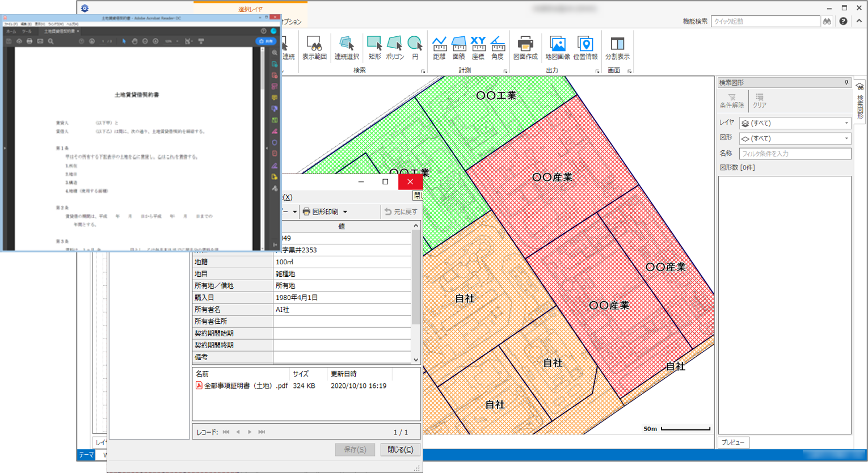Switch to ホーム tab in Acrobat
This screenshot has width=868, height=473.
coord(11,31)
